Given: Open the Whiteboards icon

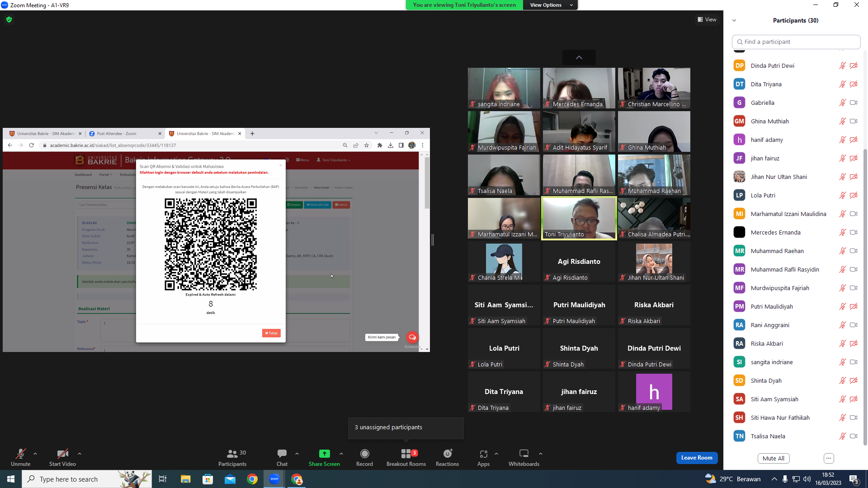Looking at the screenshot, I should click(524, 454).
